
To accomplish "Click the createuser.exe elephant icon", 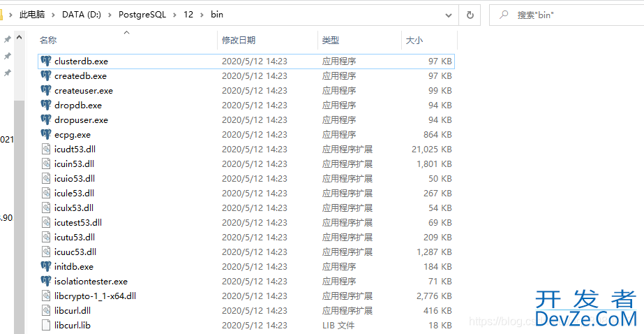I will click(46, 91).
